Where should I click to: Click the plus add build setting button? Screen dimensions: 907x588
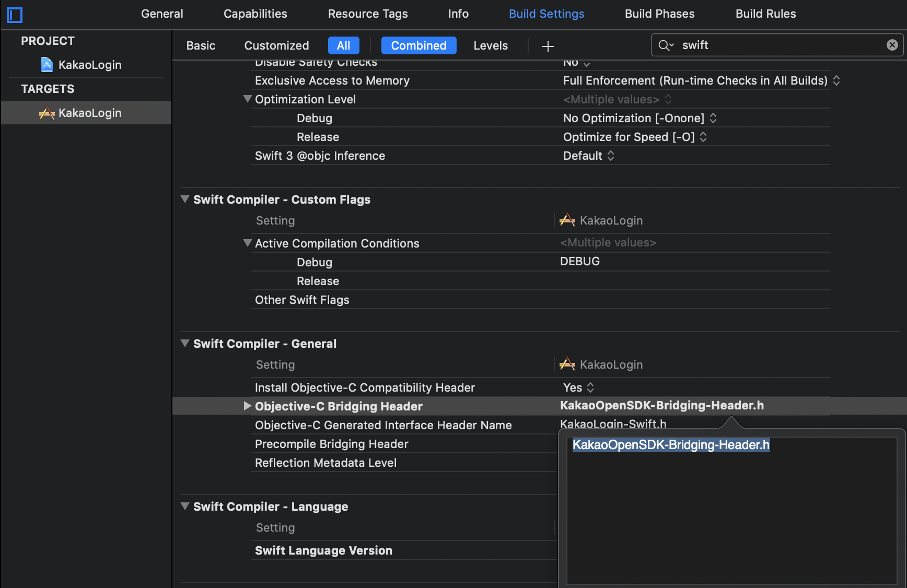point(548,46)
